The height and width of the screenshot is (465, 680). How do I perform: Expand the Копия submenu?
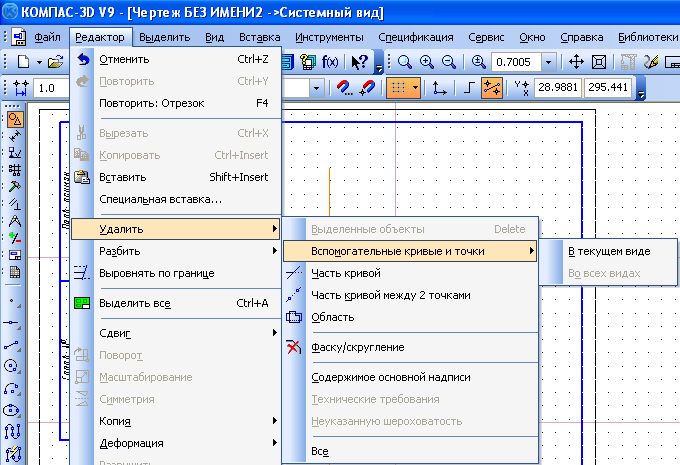coord(176,421)
